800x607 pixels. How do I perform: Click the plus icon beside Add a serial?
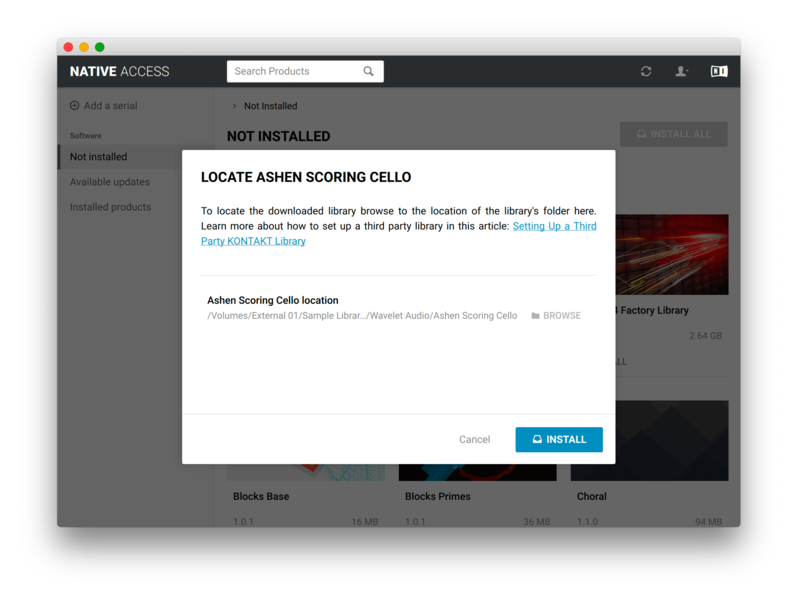click(74, 106)
